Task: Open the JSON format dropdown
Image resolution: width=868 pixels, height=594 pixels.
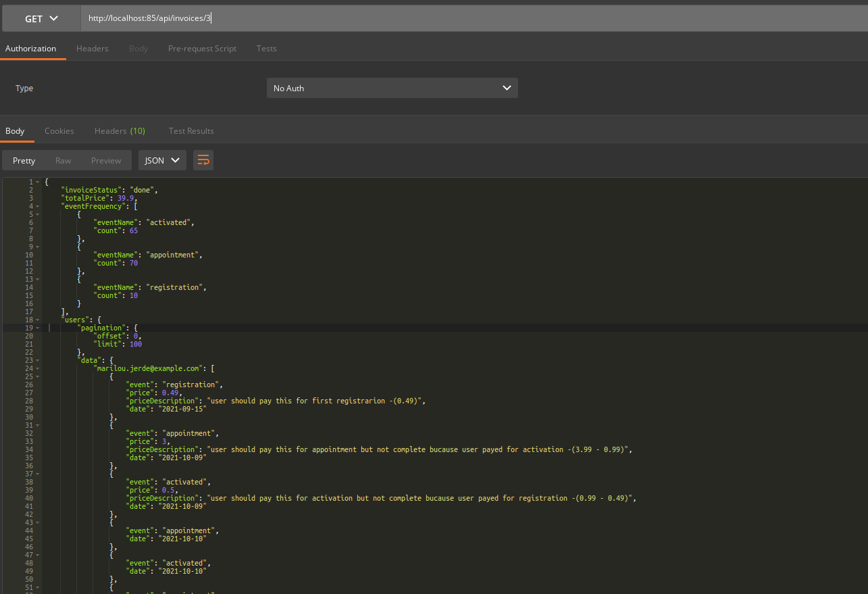Action: pos(162,160)
